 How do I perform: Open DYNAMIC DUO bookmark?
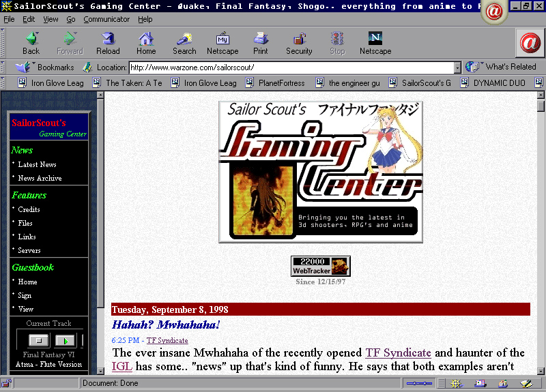click(493, 82)
